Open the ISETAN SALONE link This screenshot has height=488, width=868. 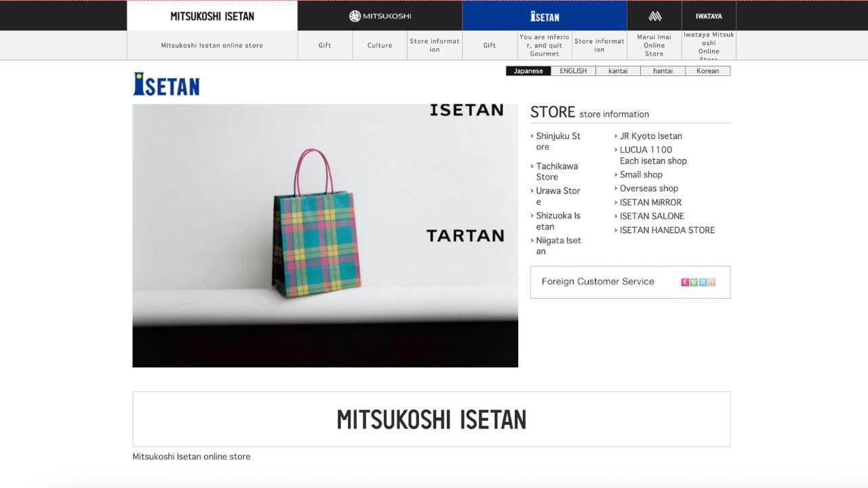[x=652, y=216]
